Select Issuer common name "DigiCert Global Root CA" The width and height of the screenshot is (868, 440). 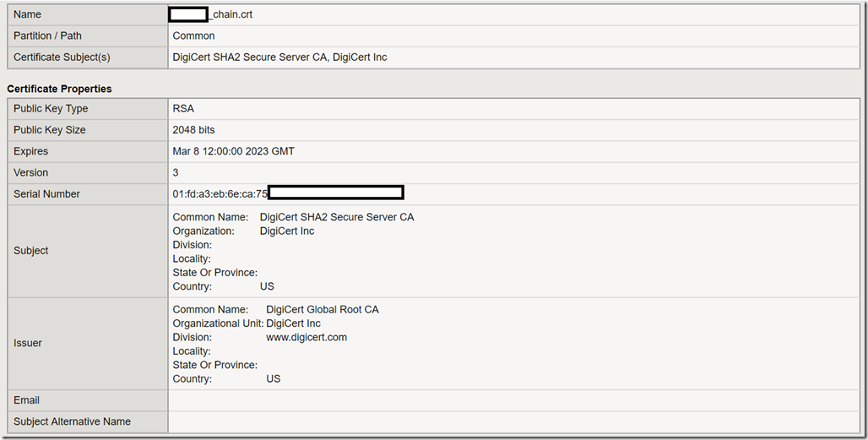[x=323, y=309]
